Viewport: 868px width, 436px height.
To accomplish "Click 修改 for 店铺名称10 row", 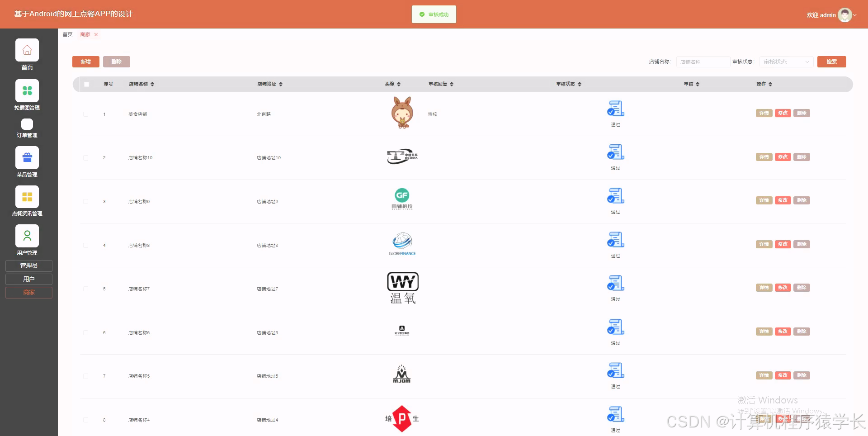I will tap(783, 157).
